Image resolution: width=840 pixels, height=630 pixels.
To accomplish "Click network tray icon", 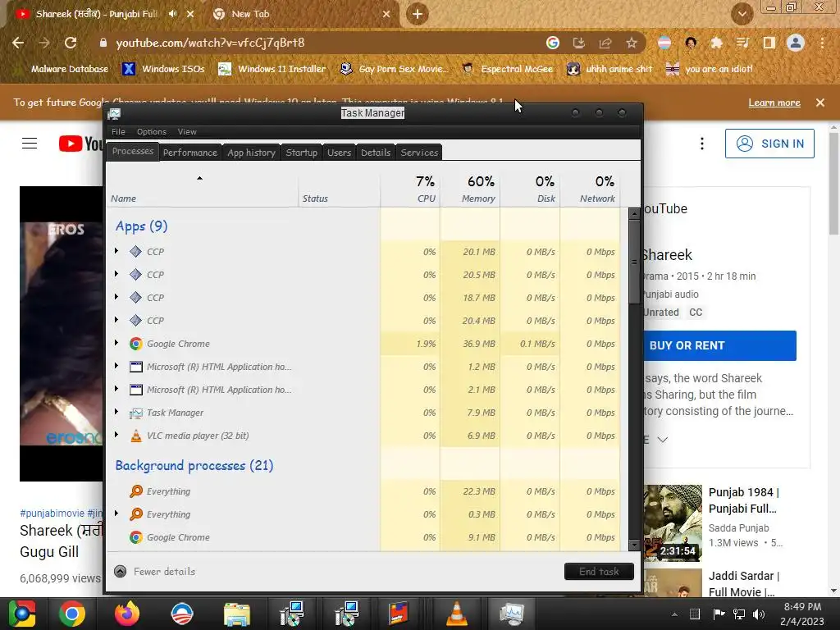I will click(x=739, y=614).
